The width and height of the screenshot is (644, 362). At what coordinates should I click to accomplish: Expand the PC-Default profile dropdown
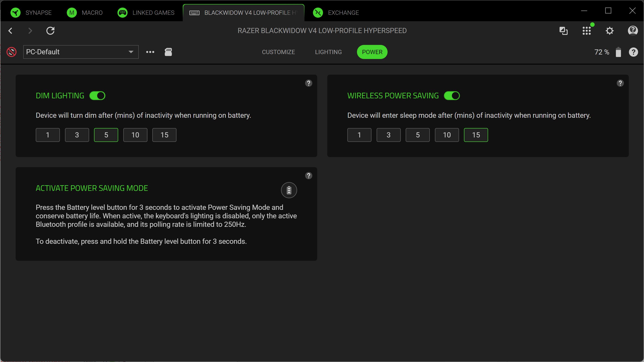(81, 52)
